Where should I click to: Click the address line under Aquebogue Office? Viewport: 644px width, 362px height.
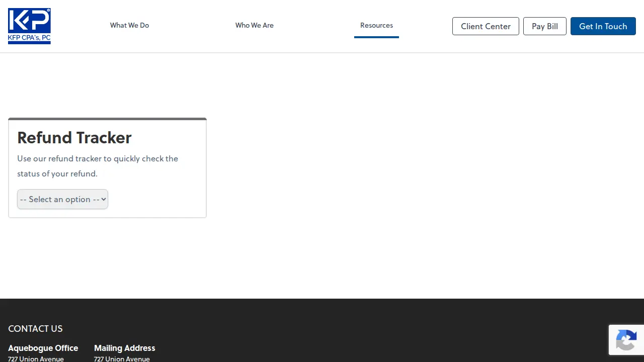point(36,359)
